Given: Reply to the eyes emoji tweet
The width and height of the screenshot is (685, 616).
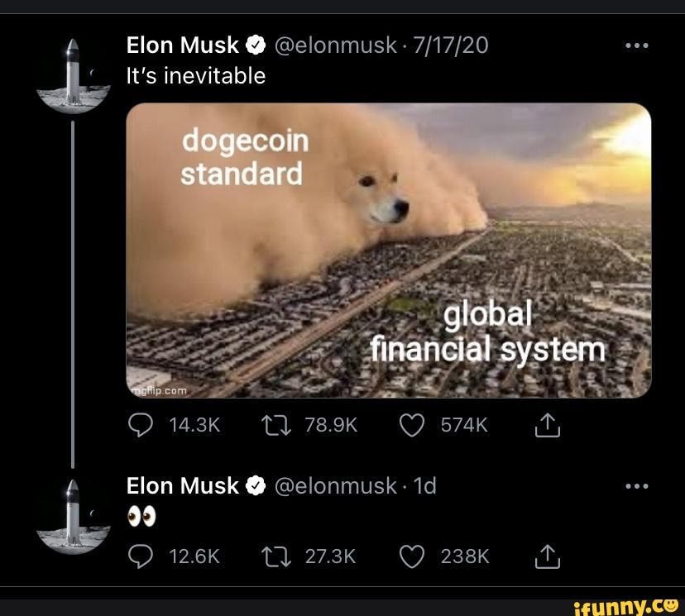Looking at the screenshot, I should click(141, 556).
